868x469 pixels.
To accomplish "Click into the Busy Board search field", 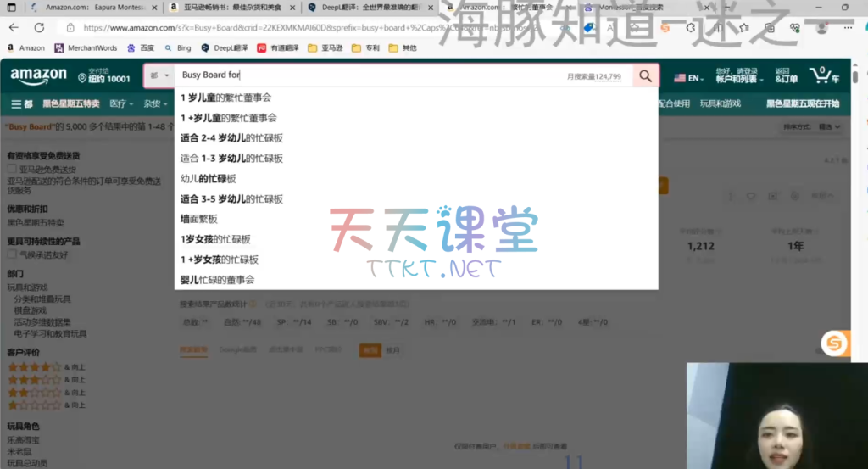I will click(364, 76).
